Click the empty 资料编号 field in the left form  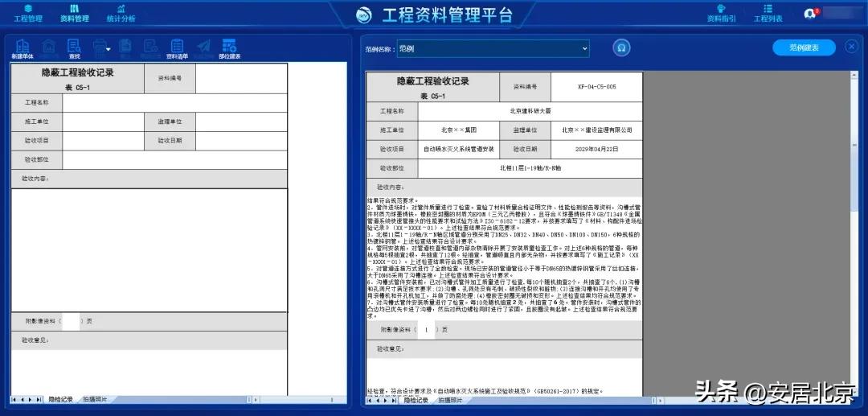241,78
